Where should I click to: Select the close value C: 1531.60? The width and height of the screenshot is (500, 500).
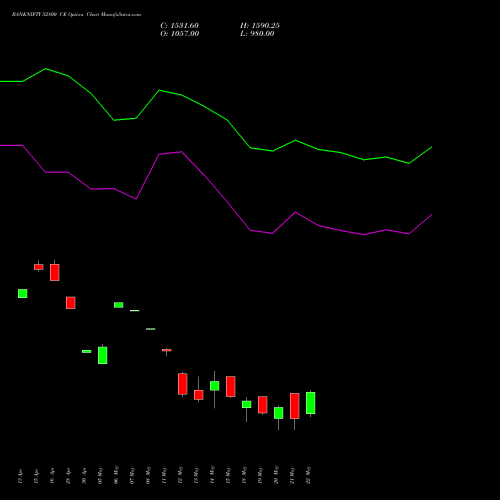(x=179, y=26)
